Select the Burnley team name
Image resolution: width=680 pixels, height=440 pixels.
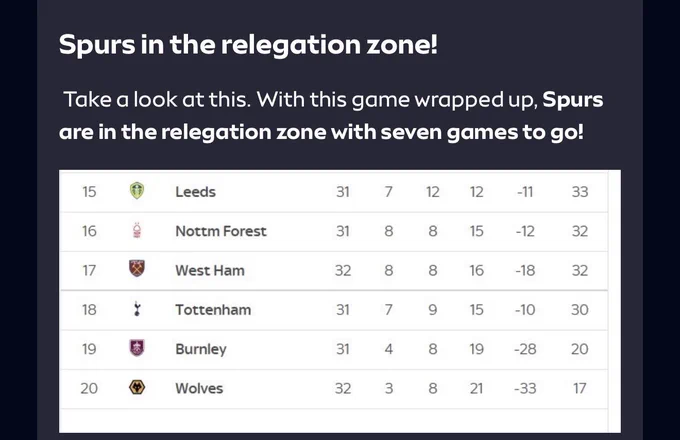click(201, 349)
